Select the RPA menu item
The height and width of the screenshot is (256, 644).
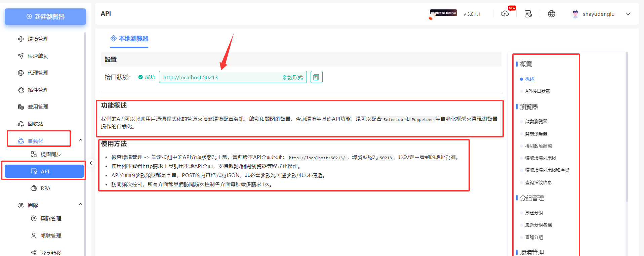click(45, 188)
